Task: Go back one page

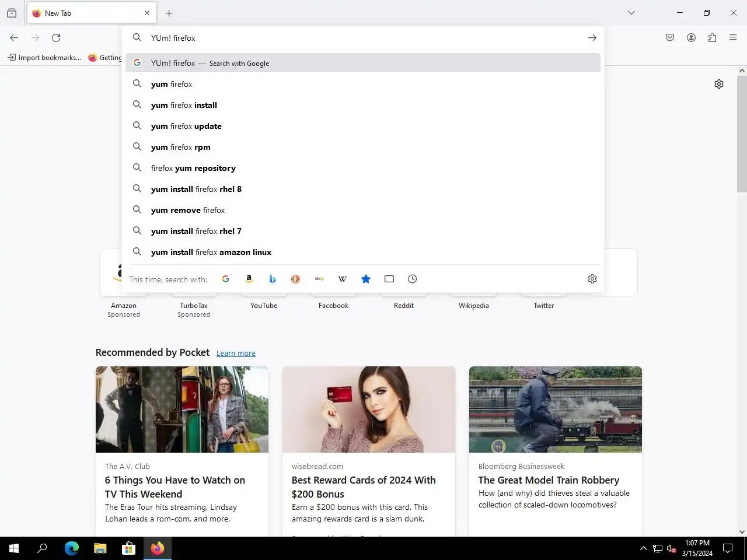Action: (14, 38)
